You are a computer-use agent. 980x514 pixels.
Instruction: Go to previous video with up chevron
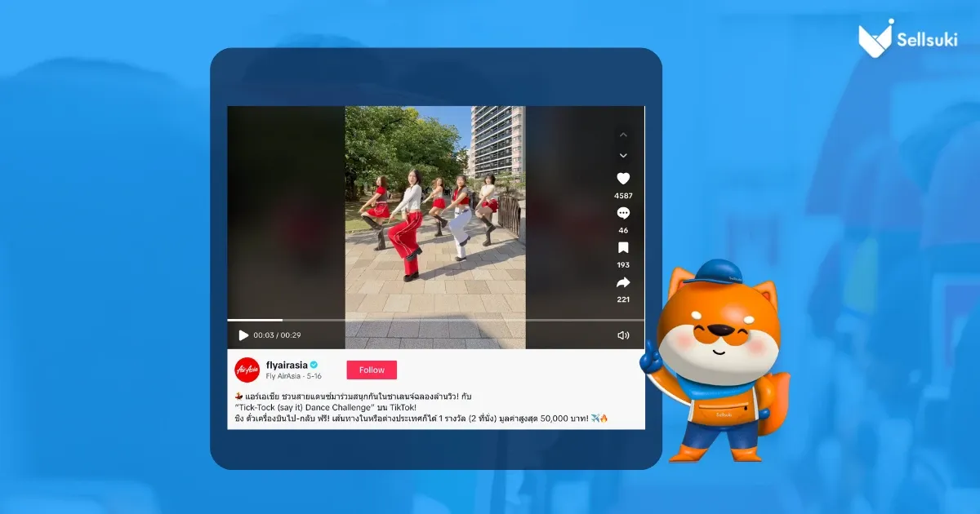click(623, 135)
